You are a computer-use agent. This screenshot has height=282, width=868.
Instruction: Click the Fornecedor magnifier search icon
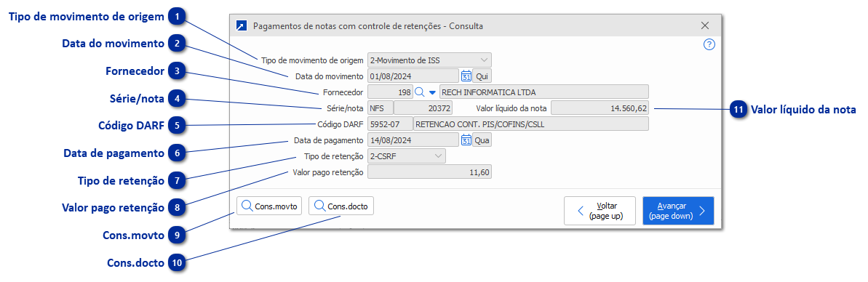click(x=420, y=92)
